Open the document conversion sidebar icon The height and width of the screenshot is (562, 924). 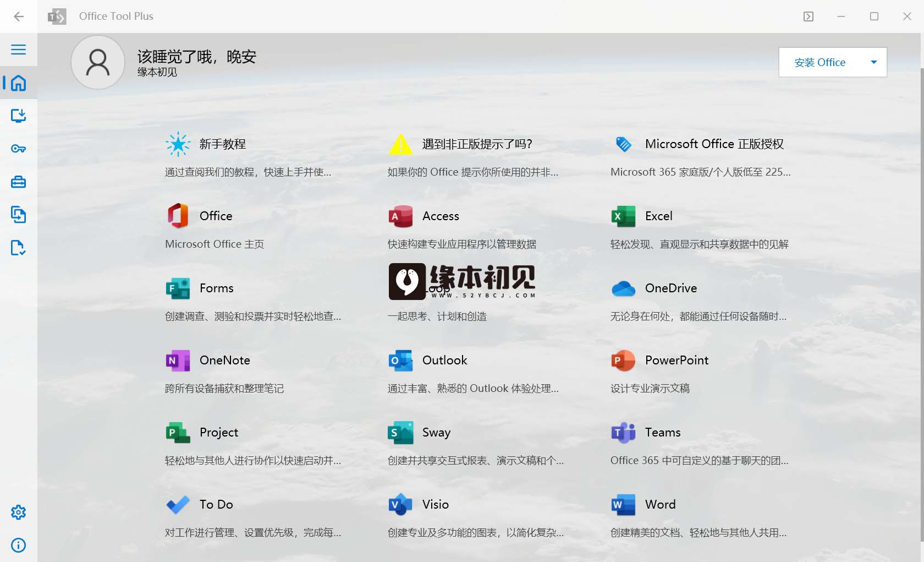(18, 215)
